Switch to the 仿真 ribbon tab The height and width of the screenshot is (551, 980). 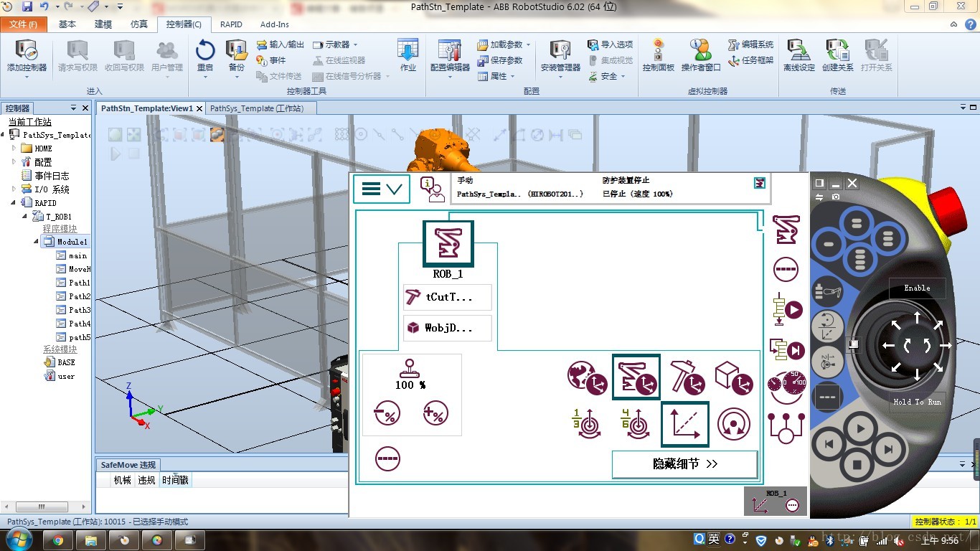[139, 24]
